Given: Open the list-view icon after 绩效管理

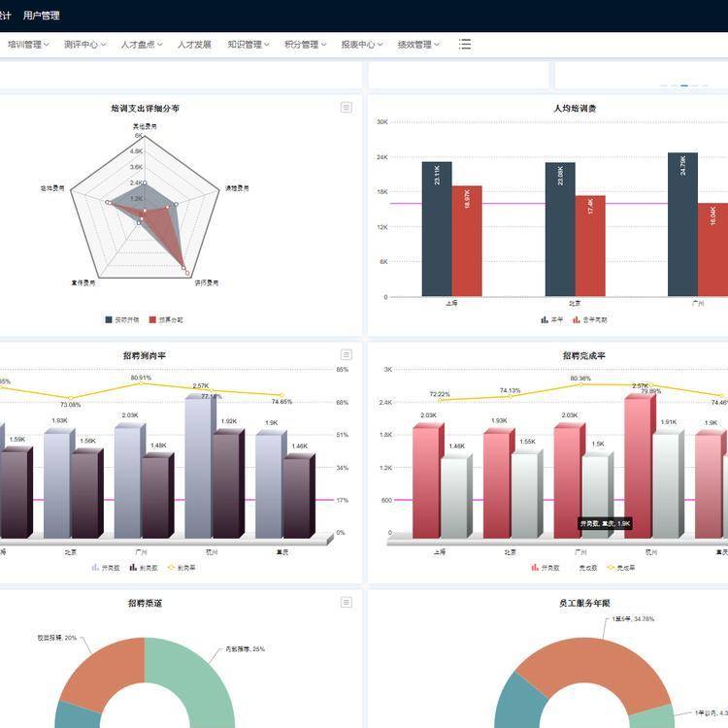Looking at the screenshot, I should [465, 44].
